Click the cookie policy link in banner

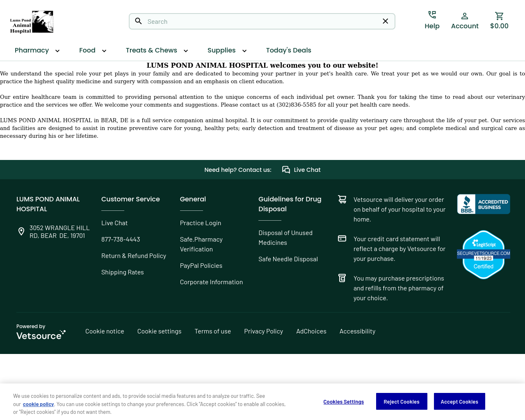point(38,404)
